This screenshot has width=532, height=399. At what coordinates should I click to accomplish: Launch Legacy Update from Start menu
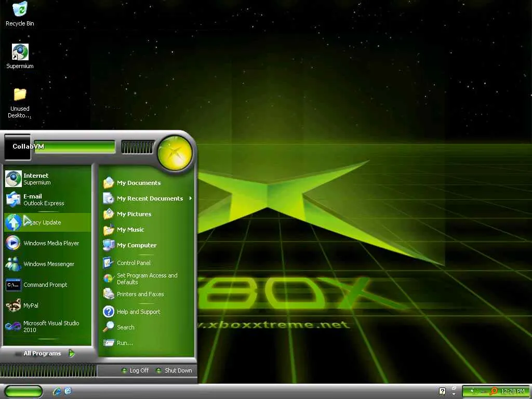(x=47, y=222)
